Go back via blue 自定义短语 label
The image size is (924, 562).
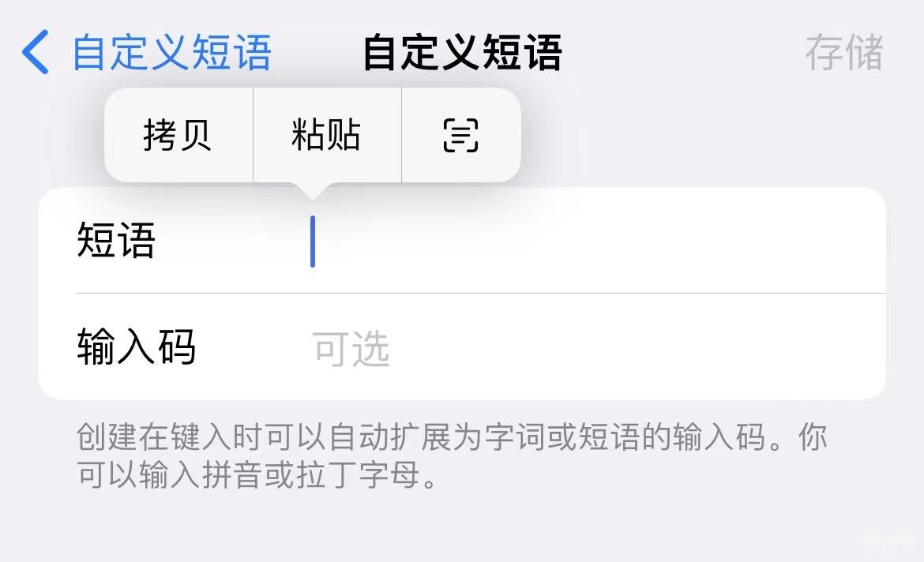(x=171, y=52)
